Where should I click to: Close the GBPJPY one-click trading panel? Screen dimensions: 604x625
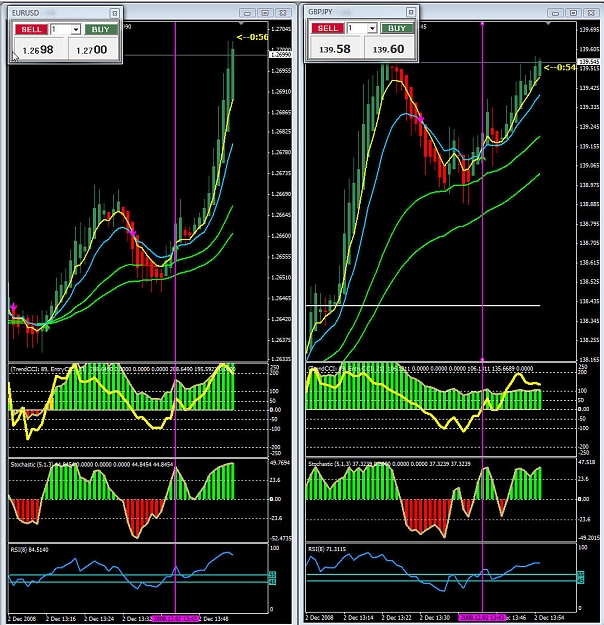[x=411, y=12]
